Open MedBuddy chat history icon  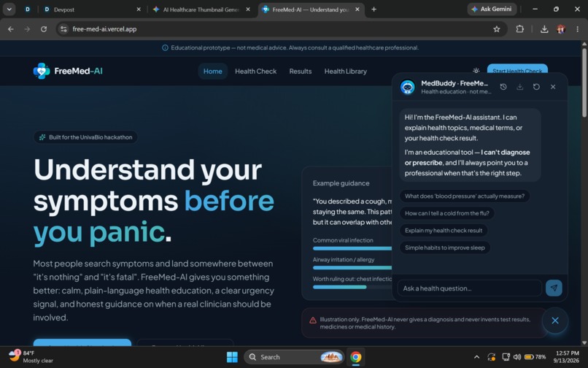pyautogui.click(x=503, y=87)
